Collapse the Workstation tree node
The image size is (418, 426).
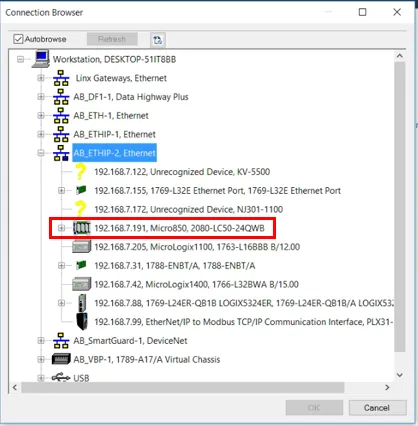tap(21, 59)
